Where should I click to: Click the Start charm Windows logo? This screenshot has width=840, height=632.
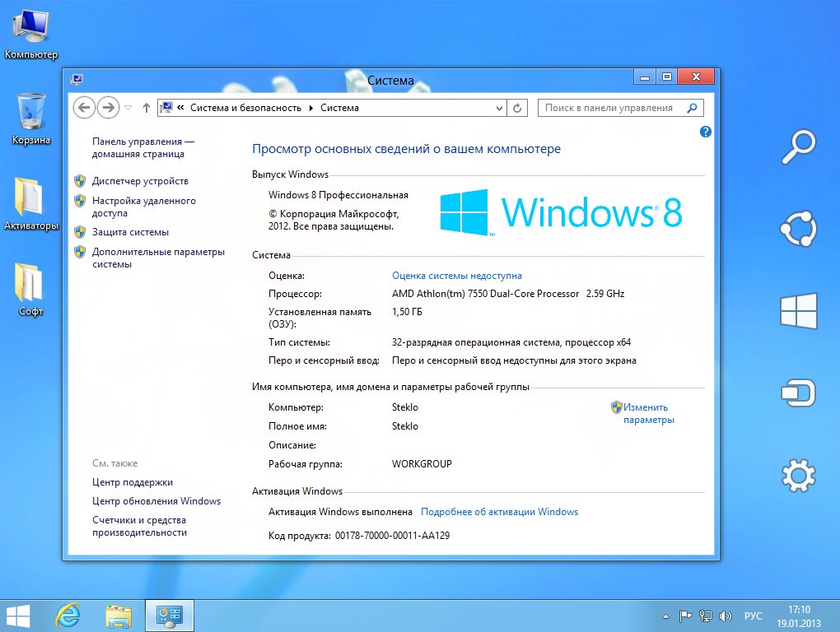point(798,310)
